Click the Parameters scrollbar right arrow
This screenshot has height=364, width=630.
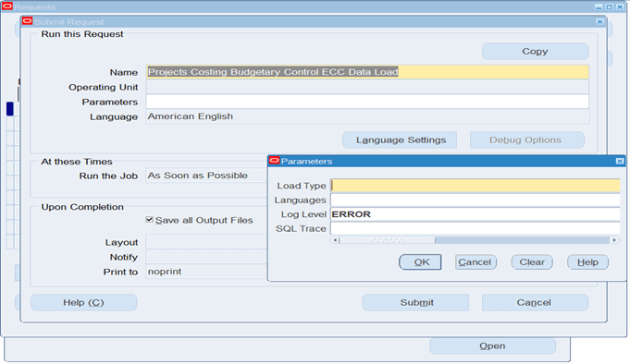coord(614,240)
